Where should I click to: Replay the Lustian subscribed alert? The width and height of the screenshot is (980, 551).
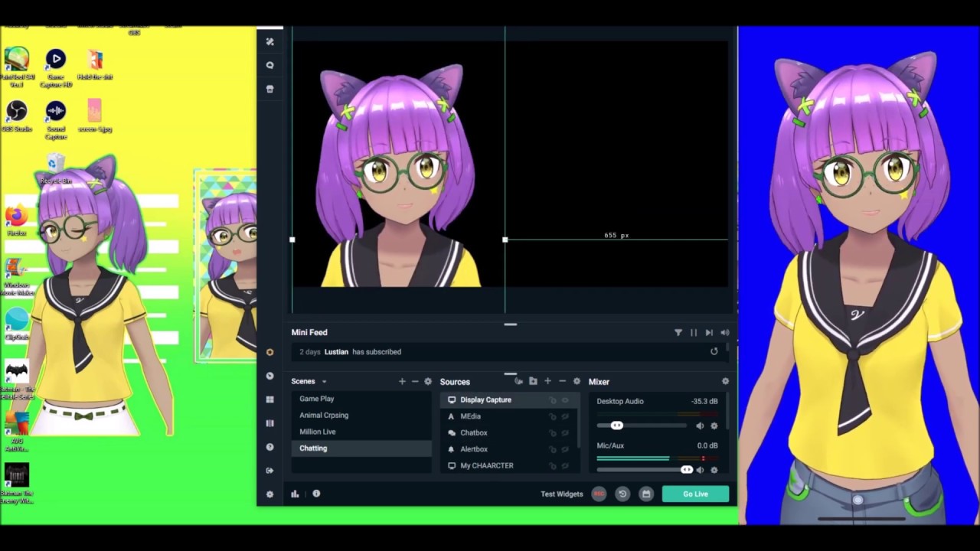714,351
